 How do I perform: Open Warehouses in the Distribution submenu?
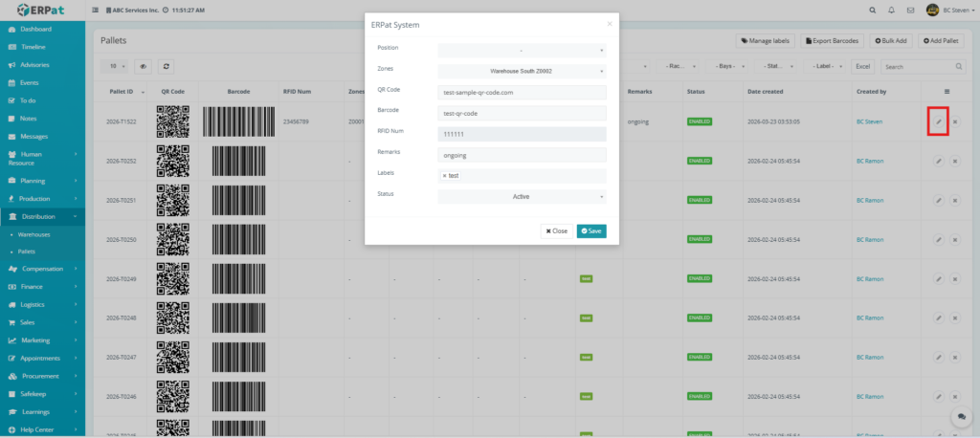pos(34,234)
